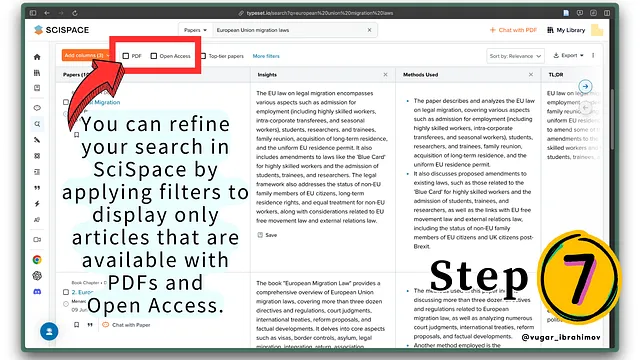Select the search magnifier icon in sidebar
The height and width of the screenshot is (360, 640).
(37, 124)
